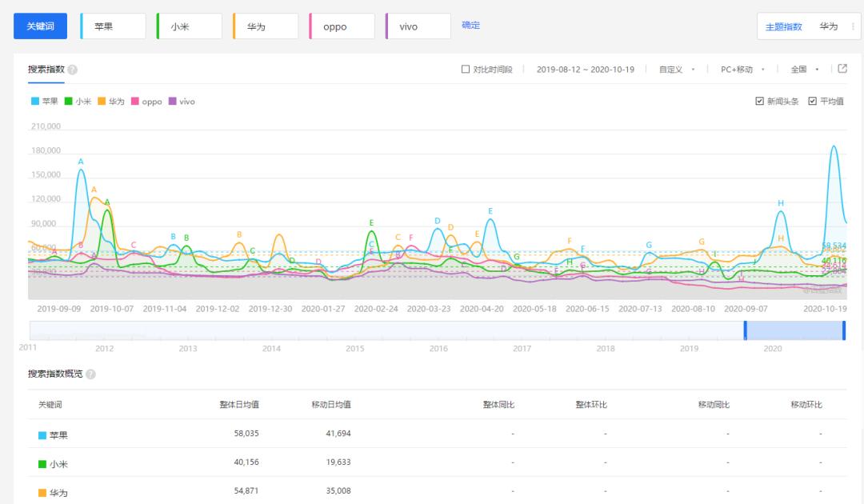Toggle the 平均值 checkbox off
This screenshot has width=864, height=504.
point(813,102)
